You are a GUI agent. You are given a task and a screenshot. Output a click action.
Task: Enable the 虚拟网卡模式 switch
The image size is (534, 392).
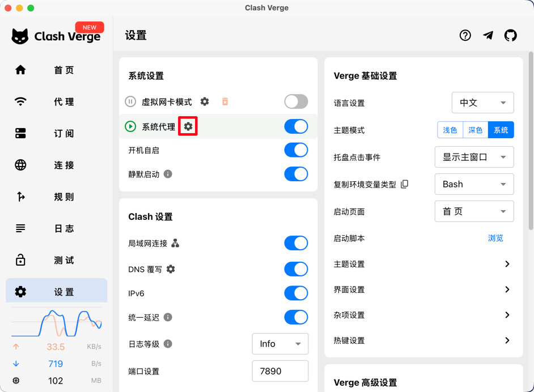[x=296, y=101]
